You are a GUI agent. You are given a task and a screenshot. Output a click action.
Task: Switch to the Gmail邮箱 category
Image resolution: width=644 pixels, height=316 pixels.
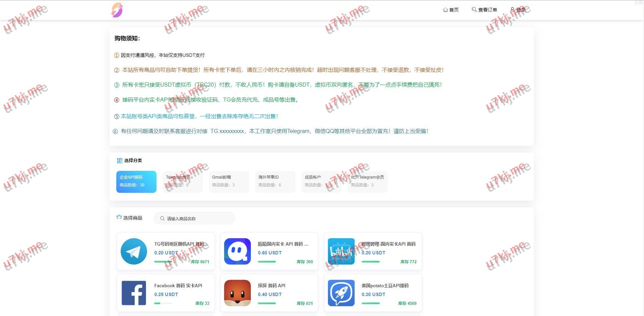coord(229,182)
